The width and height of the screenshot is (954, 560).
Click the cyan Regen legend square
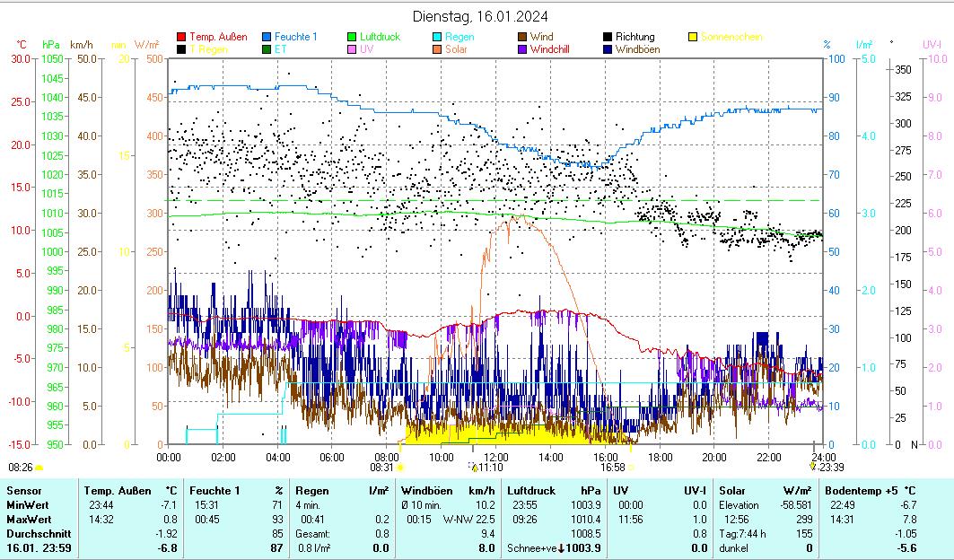[x=438, y=38]
